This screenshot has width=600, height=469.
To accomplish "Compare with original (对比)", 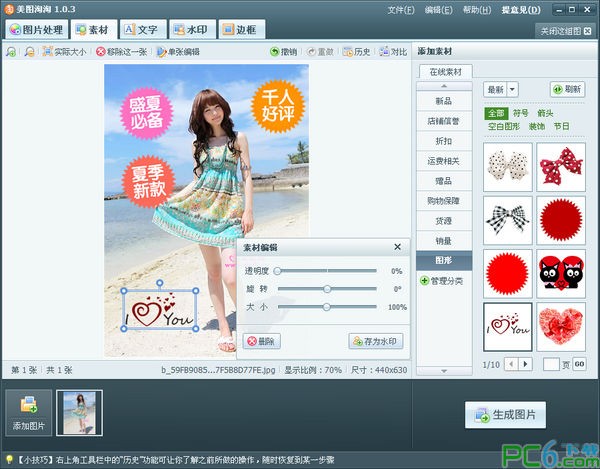I will coord(393,52).
